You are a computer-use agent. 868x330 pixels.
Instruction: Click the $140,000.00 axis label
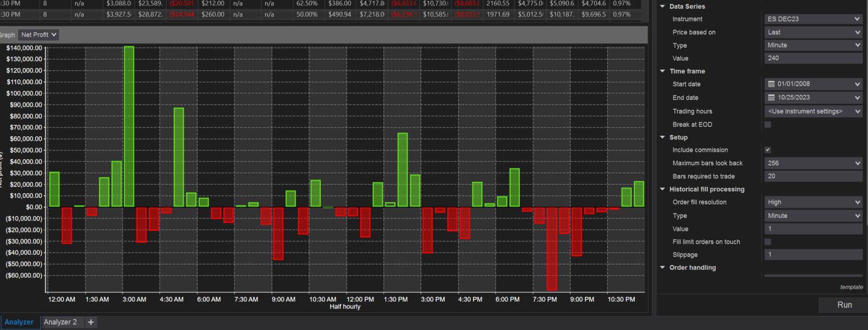[x=24, y=48]
